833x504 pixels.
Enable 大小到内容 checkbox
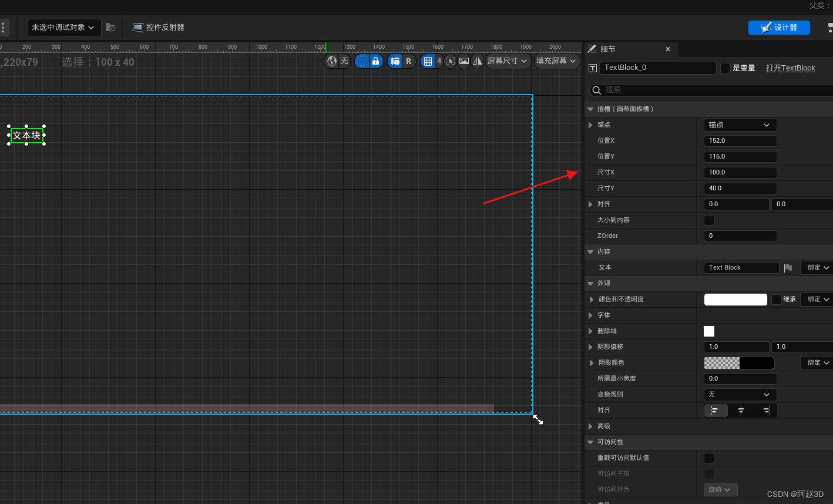click(709, 220)
